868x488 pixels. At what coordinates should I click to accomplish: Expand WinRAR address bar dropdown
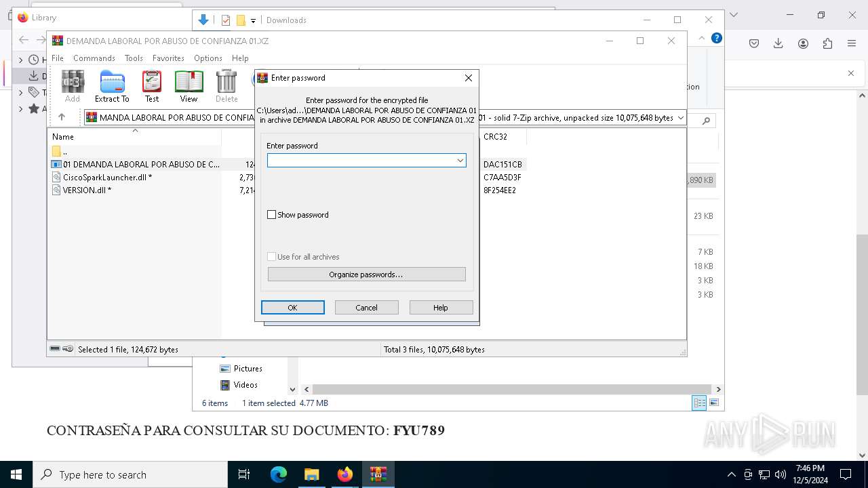pyautogui.click(x=681, y=118)
